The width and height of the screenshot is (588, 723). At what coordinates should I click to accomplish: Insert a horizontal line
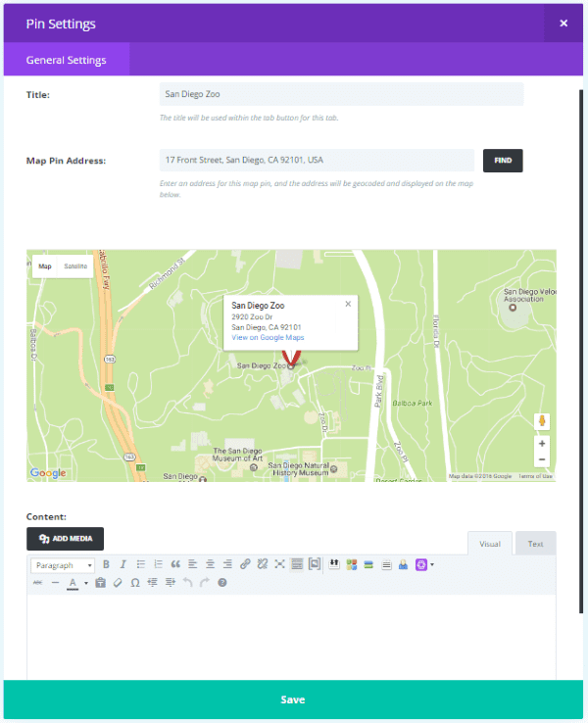pyautogui.click(x=55, y=583)
